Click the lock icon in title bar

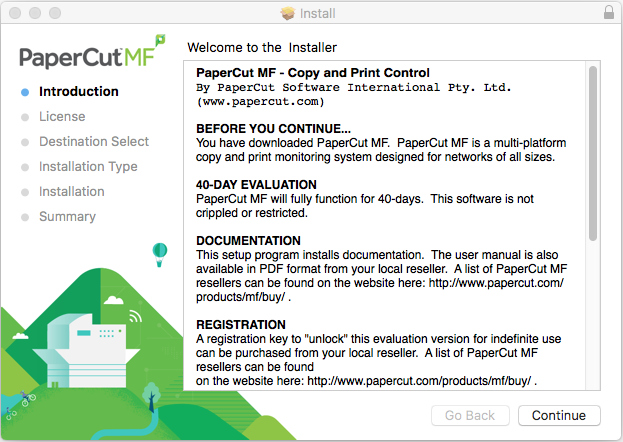point(609,12)
